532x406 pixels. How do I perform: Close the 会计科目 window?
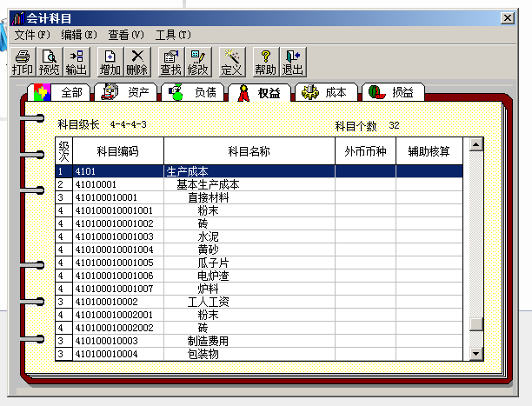(508, 18)
